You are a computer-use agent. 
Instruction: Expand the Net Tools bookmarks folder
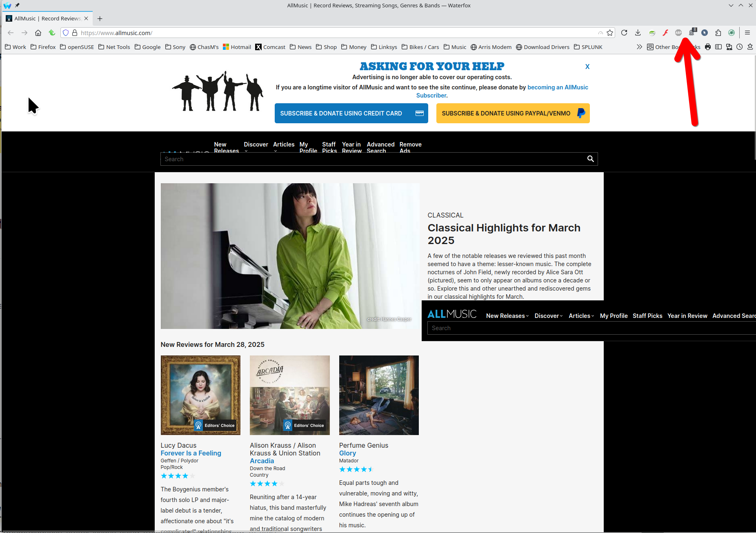coord(114,47)
